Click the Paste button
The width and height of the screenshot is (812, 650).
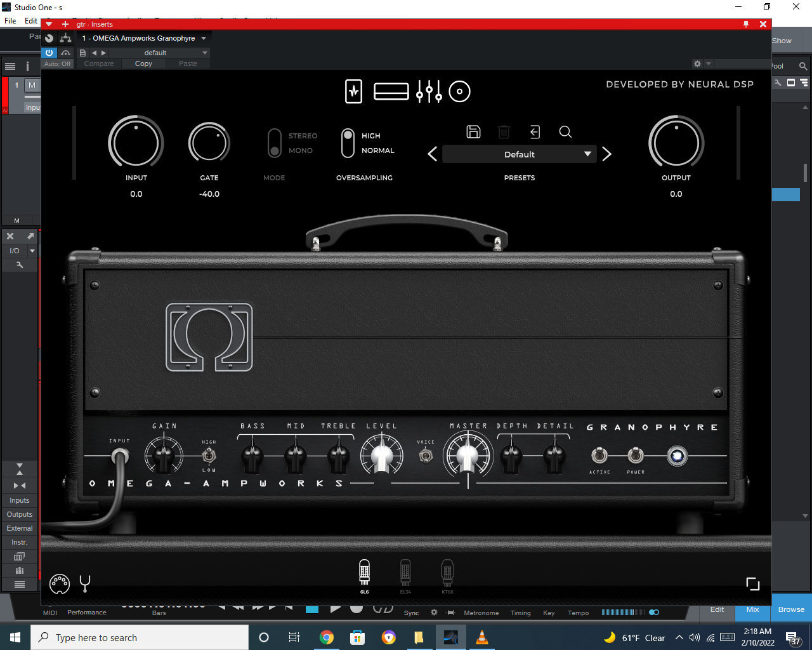pyautogui.click(x=188, y=63)
